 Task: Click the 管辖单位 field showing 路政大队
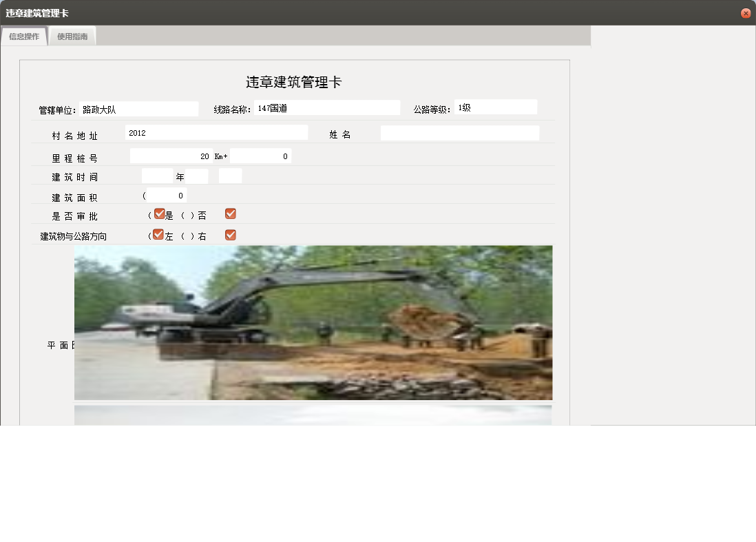(x=138, y=108)
